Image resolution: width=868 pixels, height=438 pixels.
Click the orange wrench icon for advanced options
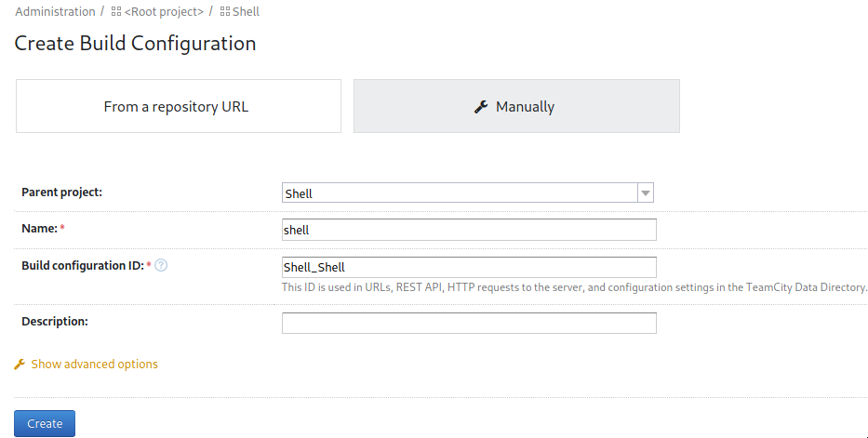[x=20, y=364]
